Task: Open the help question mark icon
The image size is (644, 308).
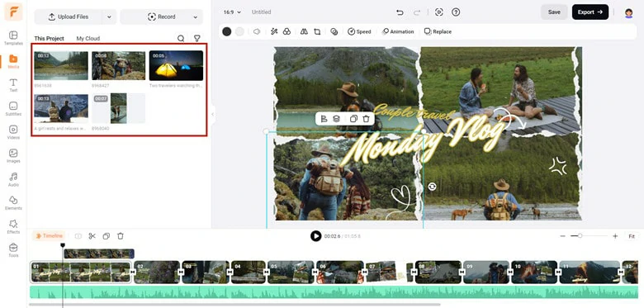Action: click(x=456, y=12)
